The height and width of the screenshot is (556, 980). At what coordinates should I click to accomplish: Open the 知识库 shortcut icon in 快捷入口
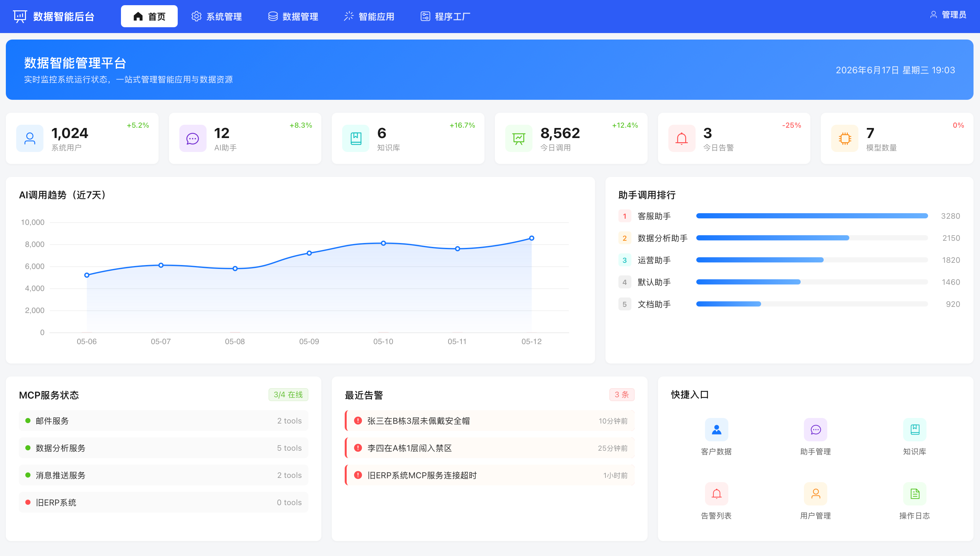point(915,430)
